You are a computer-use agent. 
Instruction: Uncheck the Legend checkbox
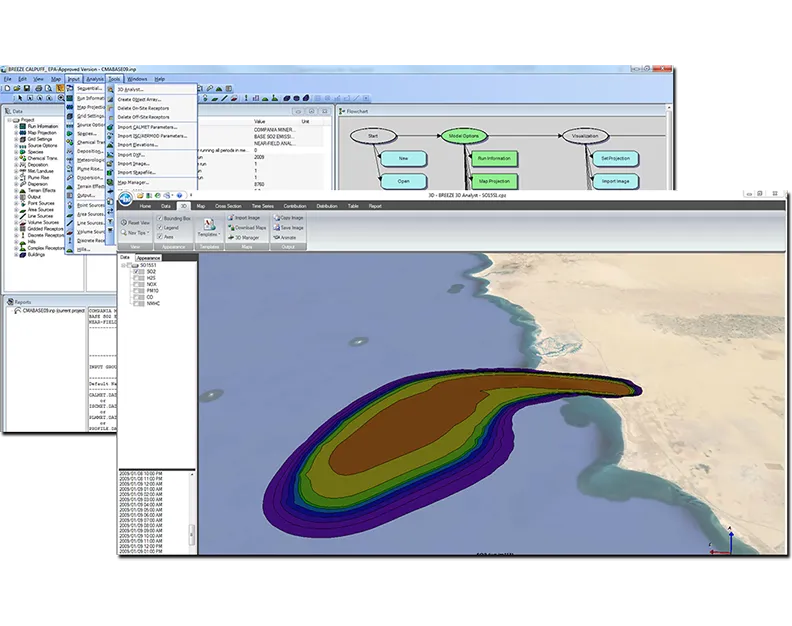point(159,227)
